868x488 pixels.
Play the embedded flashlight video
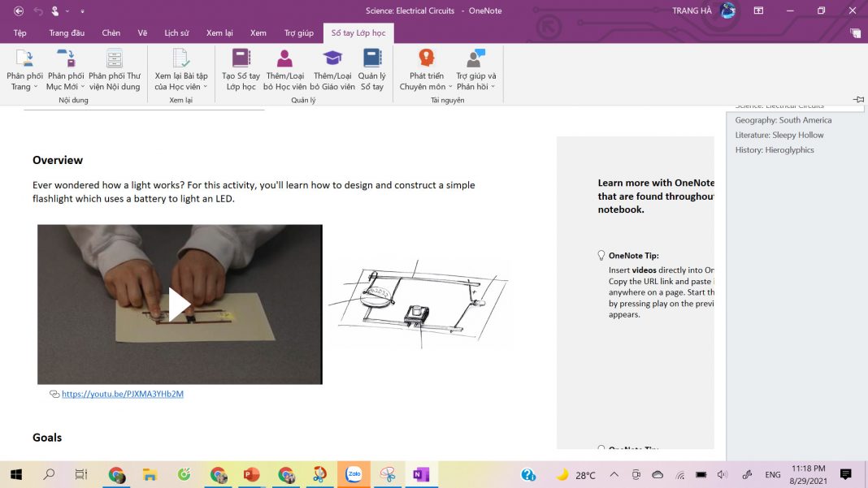tap(180, 304)
